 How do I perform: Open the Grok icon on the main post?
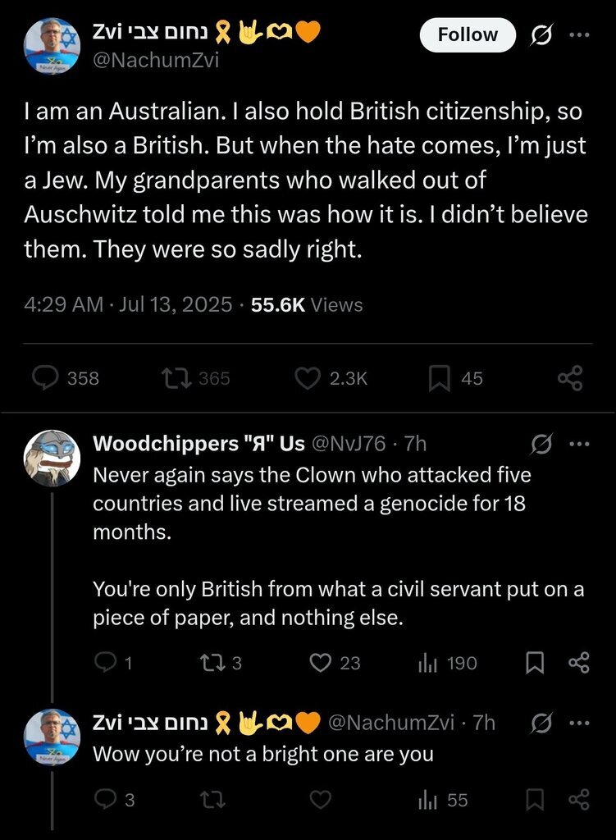541,35
